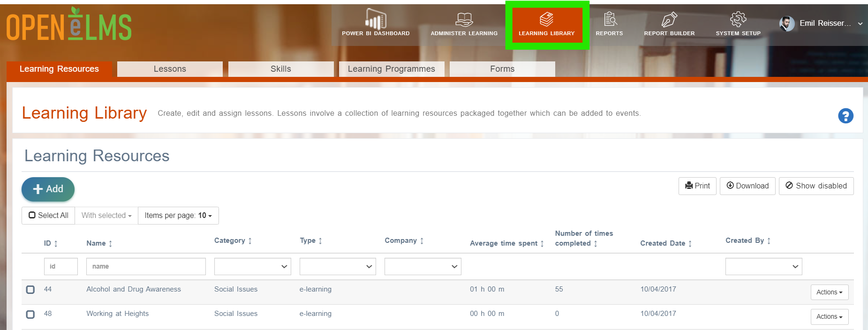Open Actions for Alcohol and Drug Awareness

coord(830,292)
